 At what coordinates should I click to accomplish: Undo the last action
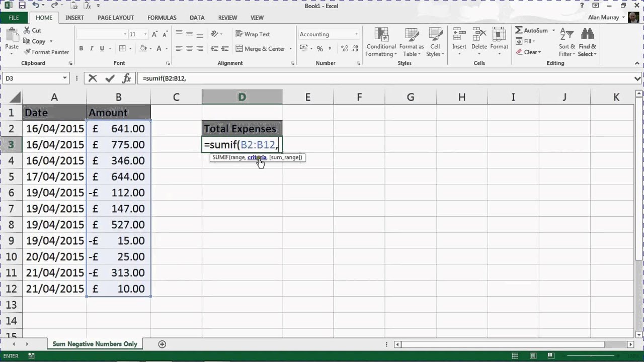(37, 6)
